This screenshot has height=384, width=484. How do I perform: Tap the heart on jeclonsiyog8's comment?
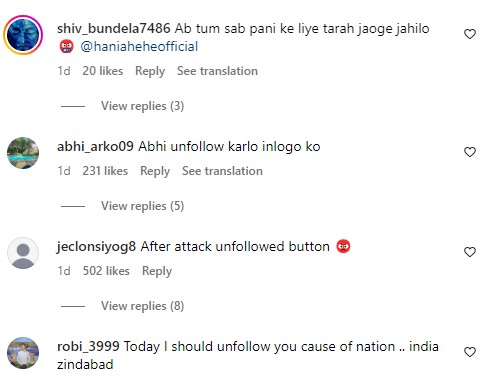click(x=470, y=252)
